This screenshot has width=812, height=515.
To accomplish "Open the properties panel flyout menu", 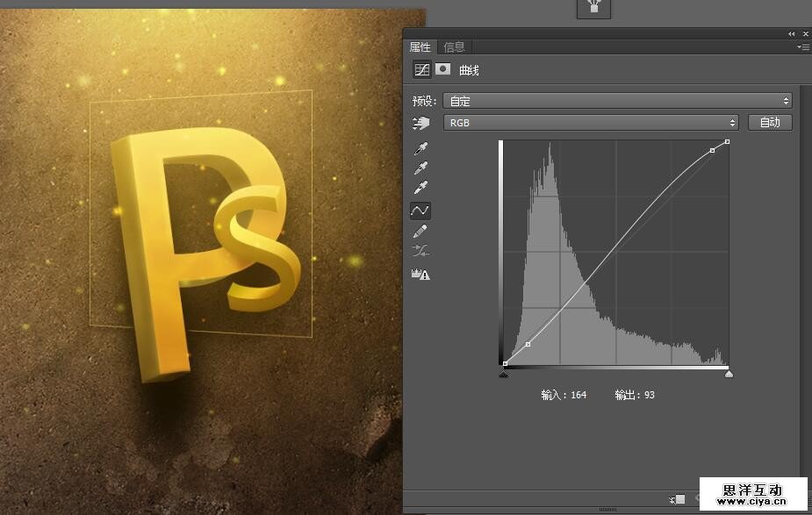I will pyautogui.click(x=802, y=47).
